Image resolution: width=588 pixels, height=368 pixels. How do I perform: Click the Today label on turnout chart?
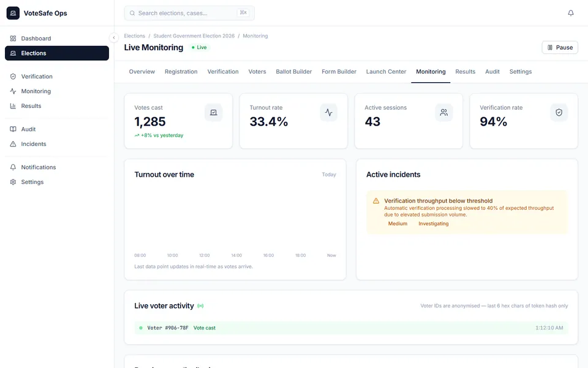pos(329,175)
